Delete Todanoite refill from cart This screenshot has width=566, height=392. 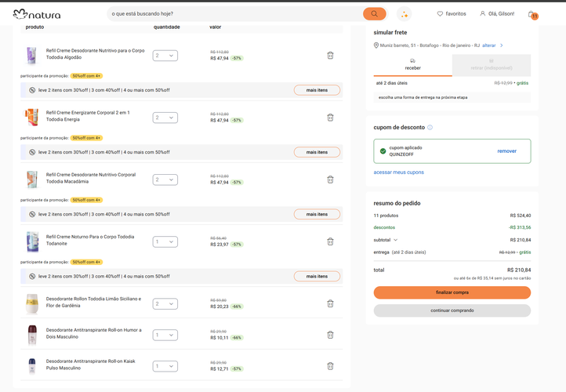330,241
